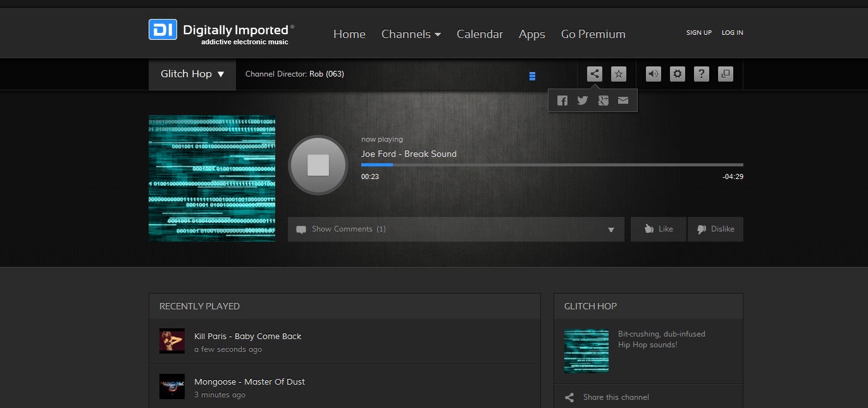Click the RECENTLY PLAYED heading
The height and width of the screenshot is (408, 868).
(199, 306)
